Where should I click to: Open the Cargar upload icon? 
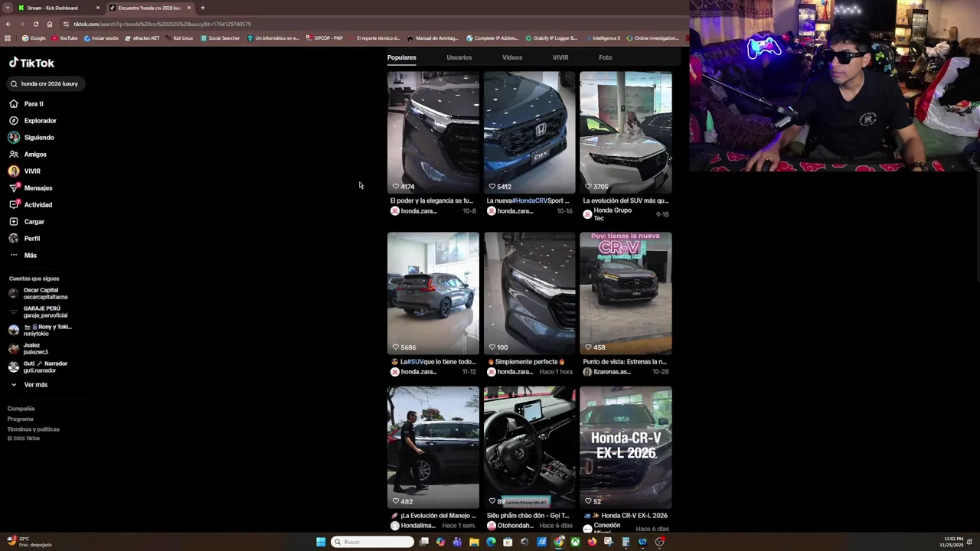pyautogui.click(x=14, y=221)
